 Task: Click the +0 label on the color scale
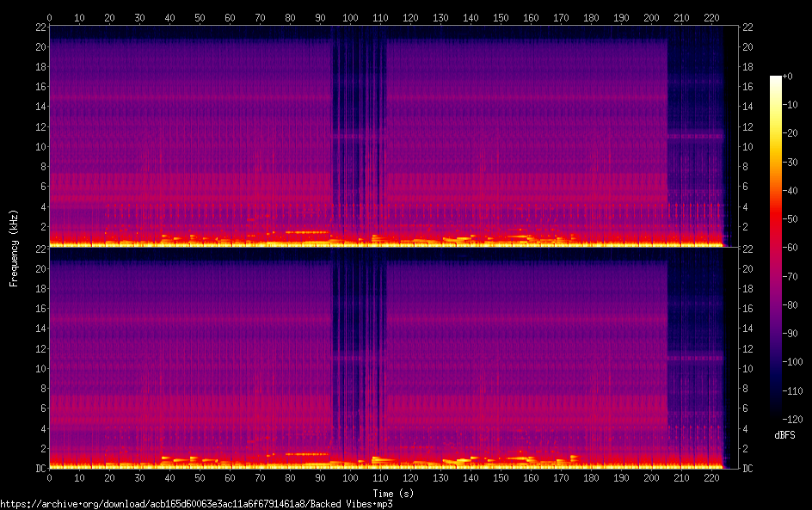click(787, 77)
